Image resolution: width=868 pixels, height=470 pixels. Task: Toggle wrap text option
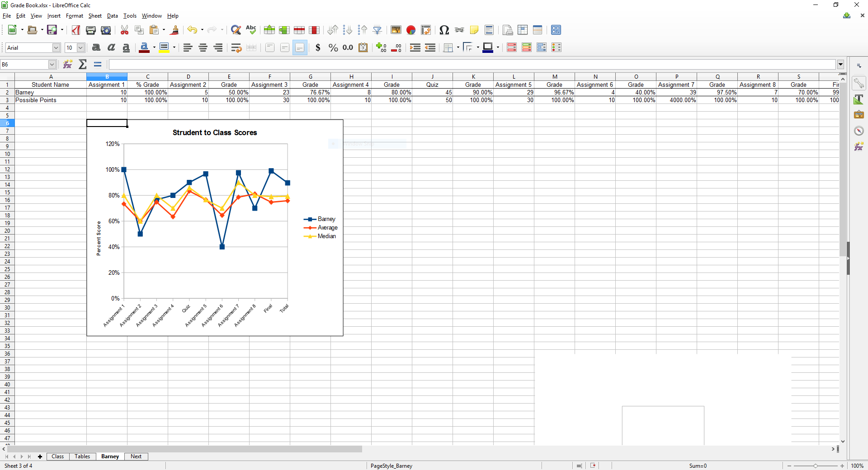pyautogui.click(x=236, y=48)
